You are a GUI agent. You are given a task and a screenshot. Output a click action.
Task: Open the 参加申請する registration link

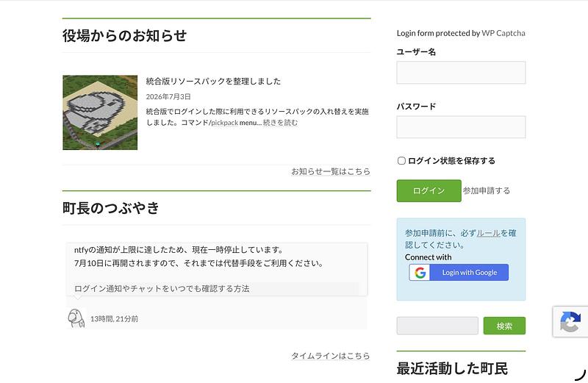(x=487, y=190)
